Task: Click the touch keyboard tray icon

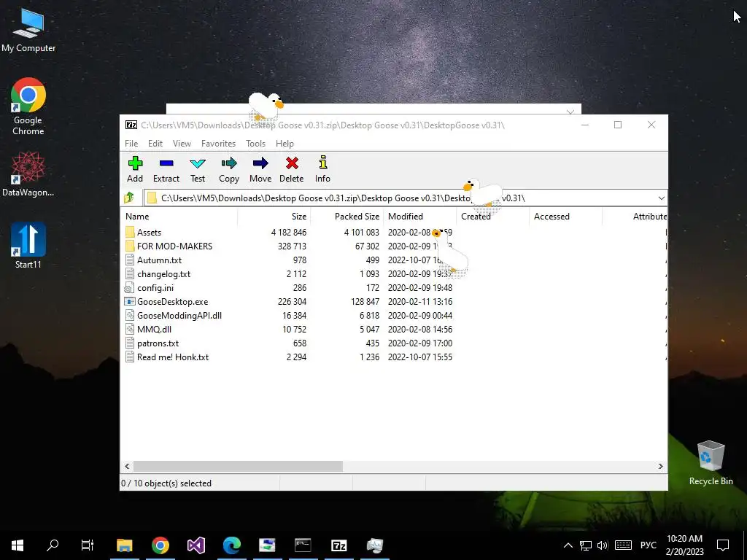Action: pos(623,545)
